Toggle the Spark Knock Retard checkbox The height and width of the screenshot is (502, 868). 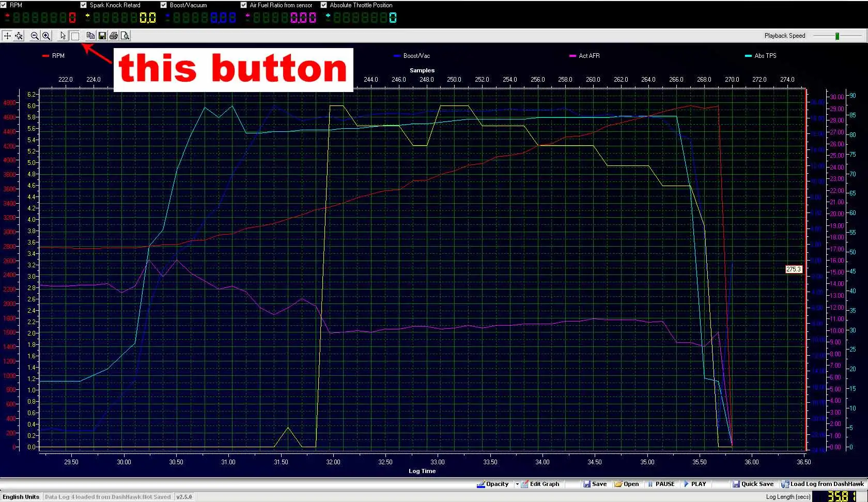(x=84, y=5)
